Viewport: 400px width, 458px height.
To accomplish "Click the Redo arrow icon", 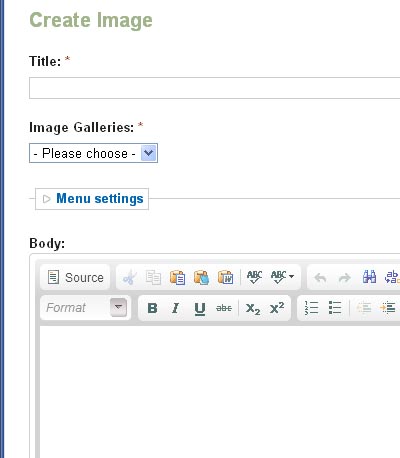I will 344,277.
